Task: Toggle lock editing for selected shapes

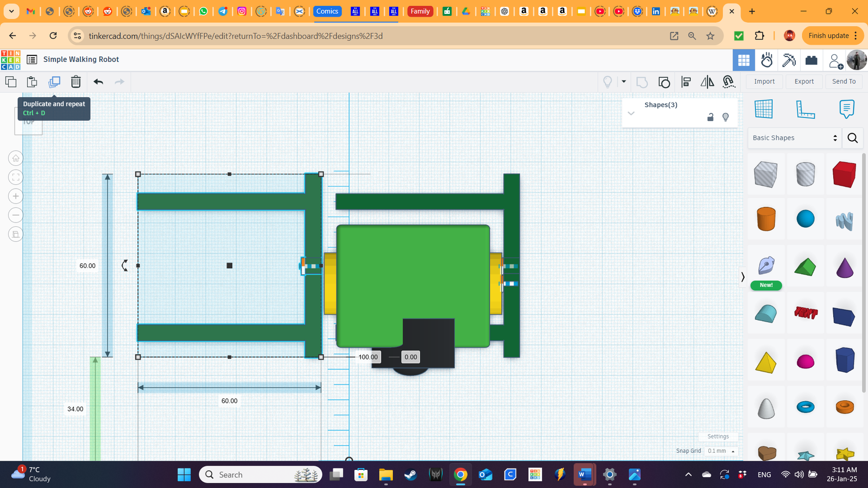Action: 710,117
